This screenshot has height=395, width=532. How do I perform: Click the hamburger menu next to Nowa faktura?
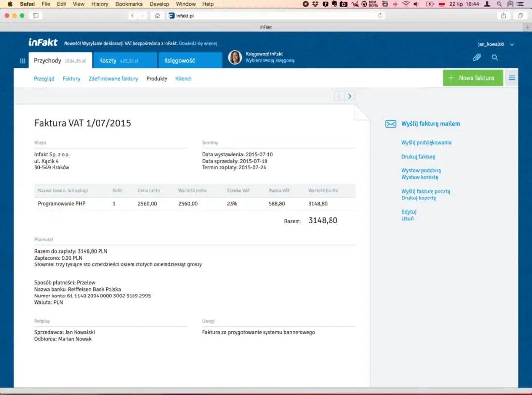click(512, 78)
